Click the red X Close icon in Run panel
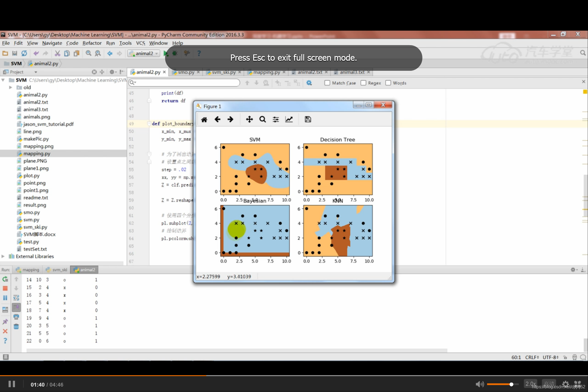 [5, 331]
